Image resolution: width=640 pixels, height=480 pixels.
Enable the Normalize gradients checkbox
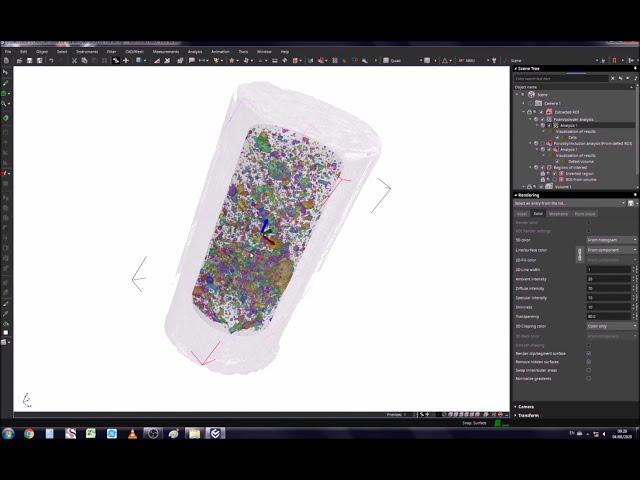pyautogui.click(x=589, y=378)
